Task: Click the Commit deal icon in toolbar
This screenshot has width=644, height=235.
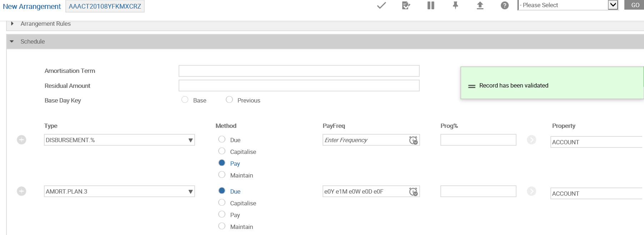Action: [406, 5]
